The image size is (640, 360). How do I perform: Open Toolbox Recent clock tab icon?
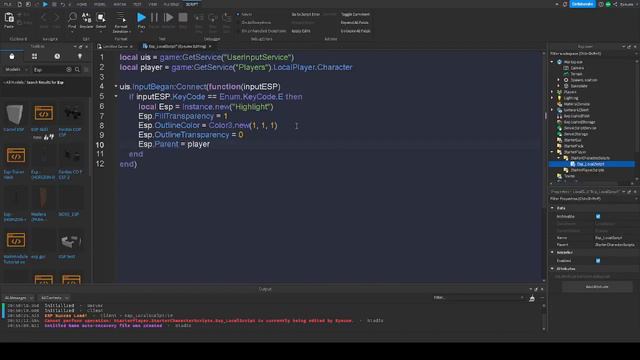click(x=57, y=56)
